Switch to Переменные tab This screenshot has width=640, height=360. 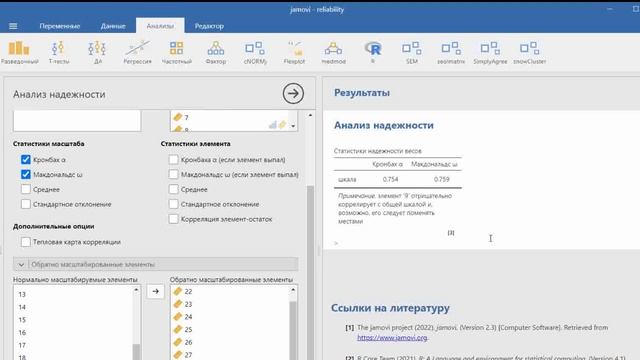pos(60,26)
